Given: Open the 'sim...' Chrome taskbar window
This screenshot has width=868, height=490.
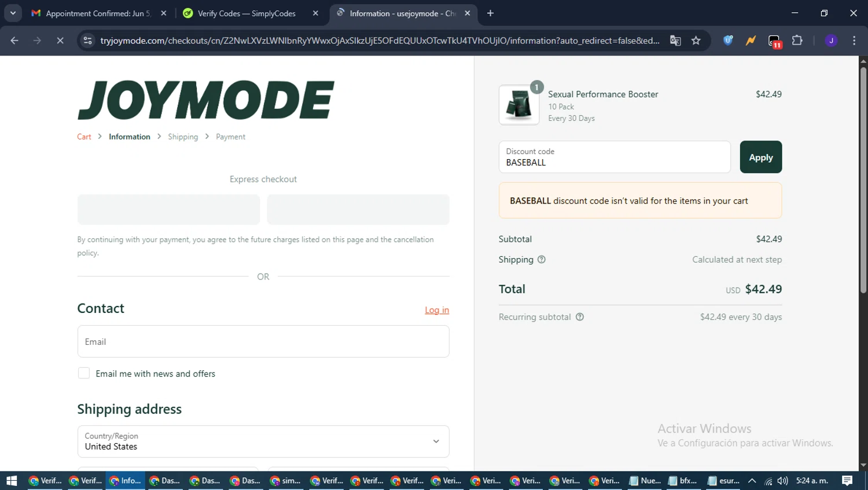Looking at the screenshot, I should pos(286,481).
